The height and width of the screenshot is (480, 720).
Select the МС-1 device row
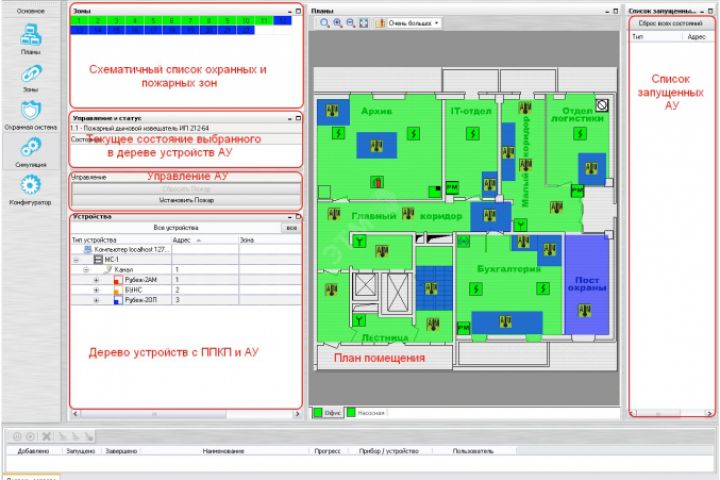tap(186, 260)
